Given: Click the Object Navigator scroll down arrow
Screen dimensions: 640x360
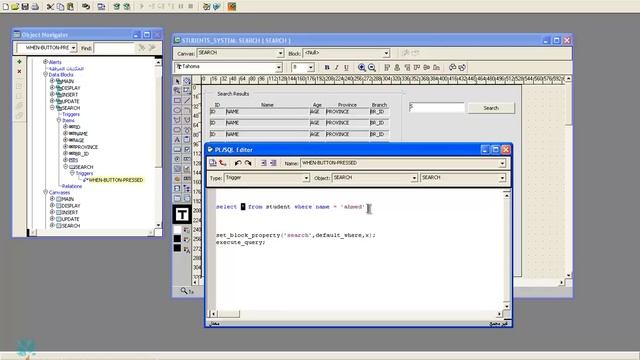Looking at the screenshot, I should point(158,225).
